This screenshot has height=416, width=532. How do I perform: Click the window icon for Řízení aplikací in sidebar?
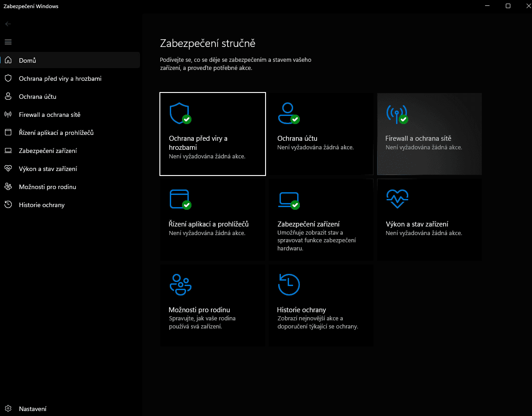click(x=8, y=132)
